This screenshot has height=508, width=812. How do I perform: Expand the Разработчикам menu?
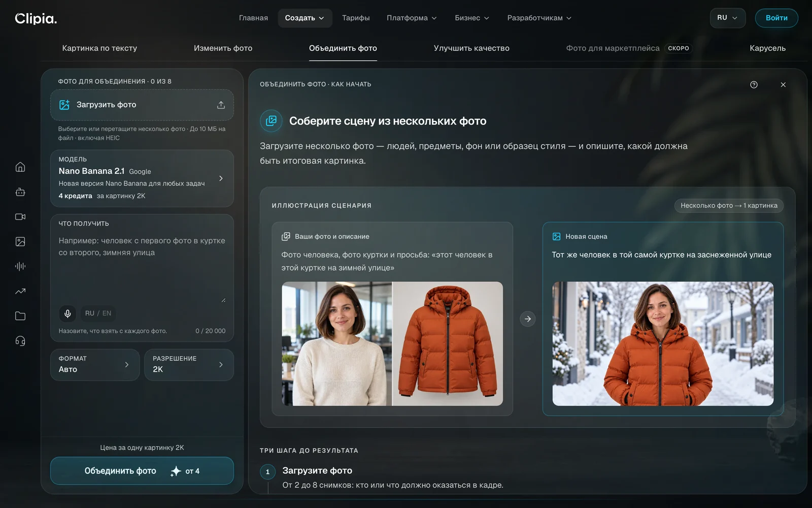click(x=539, y=18)
